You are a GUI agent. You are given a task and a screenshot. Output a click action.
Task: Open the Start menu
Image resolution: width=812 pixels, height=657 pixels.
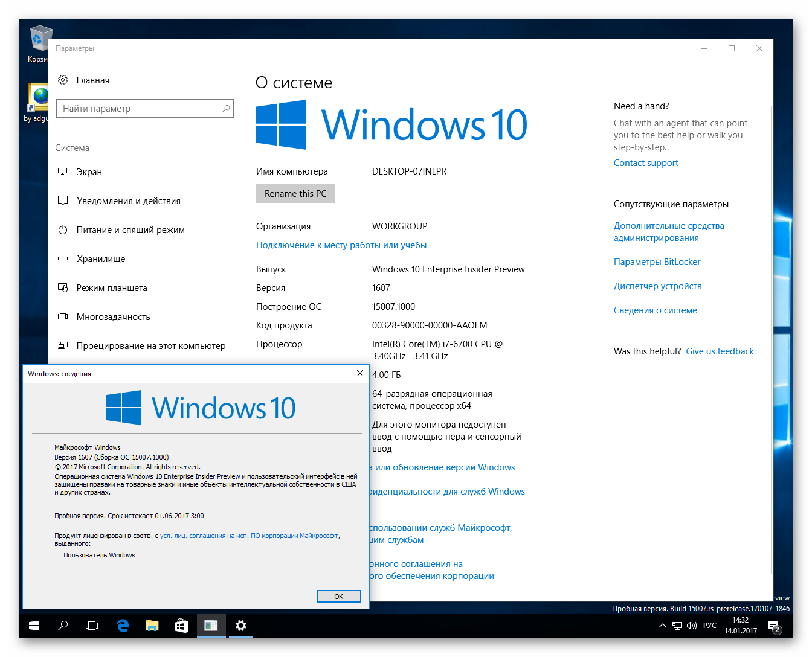34,626
